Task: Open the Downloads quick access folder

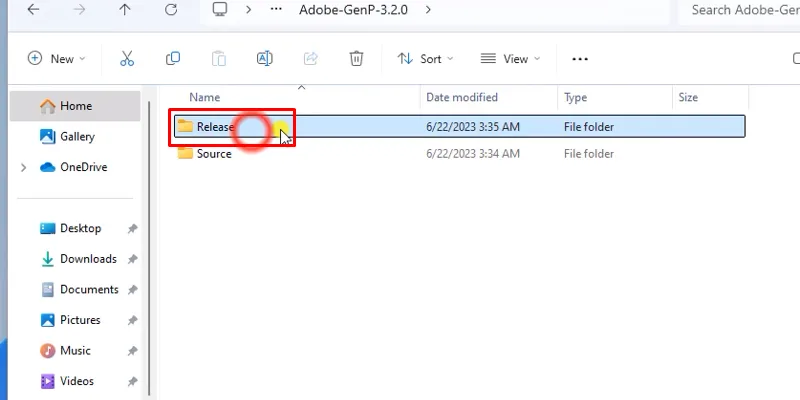Action: pyautogui.click(x=88, y=259)
